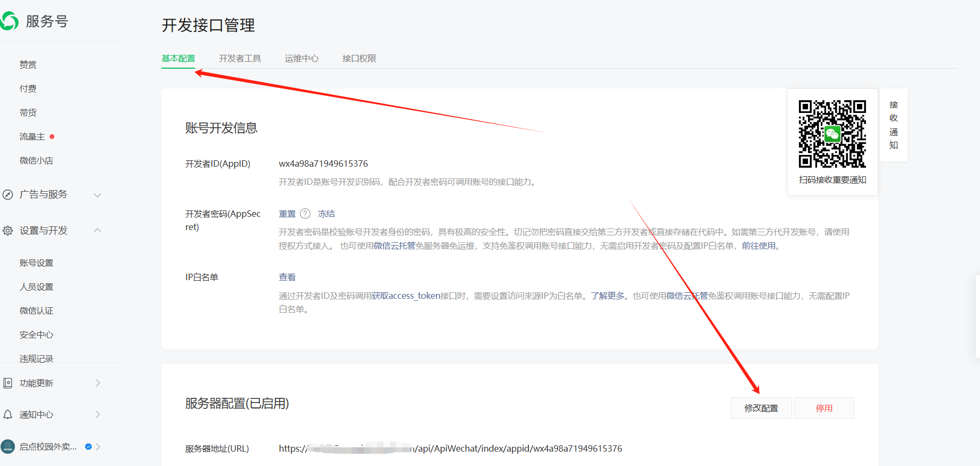Switch to the 开发者工具 tab

(240, 59)
